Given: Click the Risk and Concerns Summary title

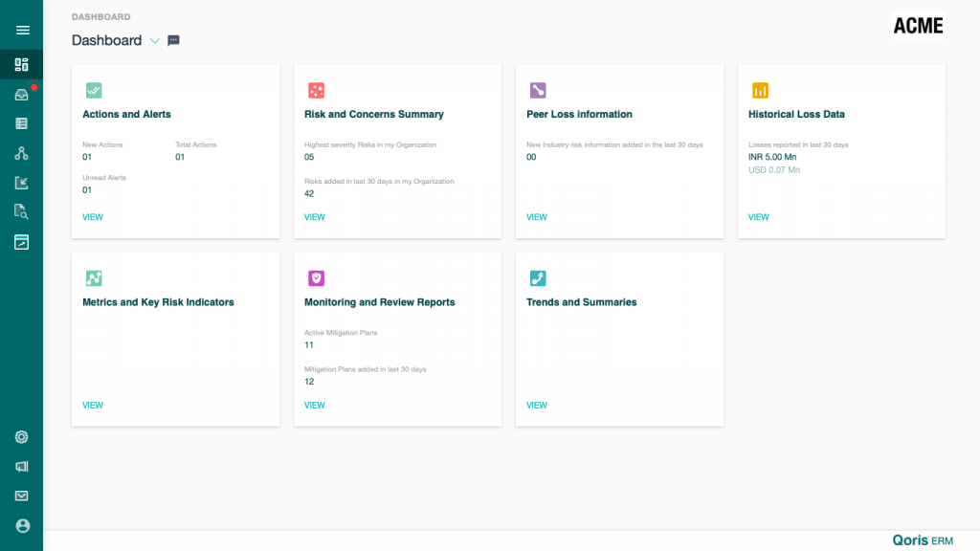Looking at the screenshot, I should [x=374, y=115].
